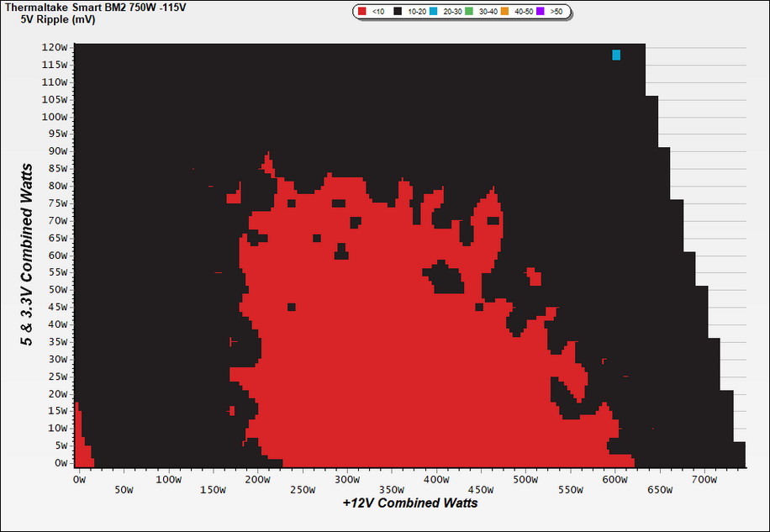Screen dimensions: 770x532
Task: Click the orange 40-50 legend swatch
Action: (x=504, y=11)
